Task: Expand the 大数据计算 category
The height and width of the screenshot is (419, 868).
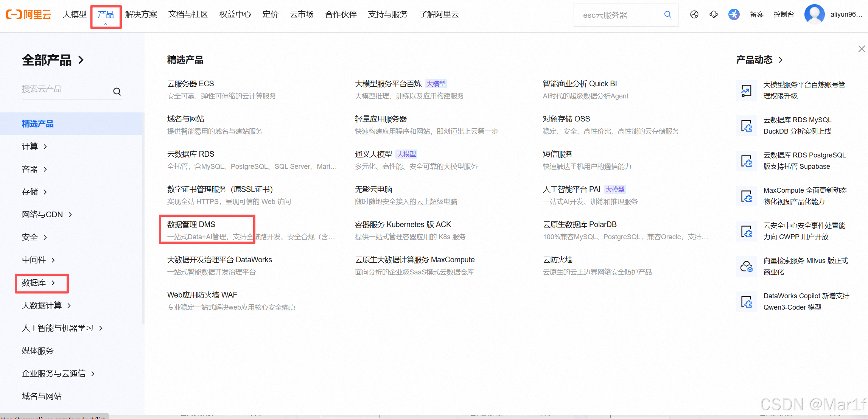Action: click(x=47, y=305)
